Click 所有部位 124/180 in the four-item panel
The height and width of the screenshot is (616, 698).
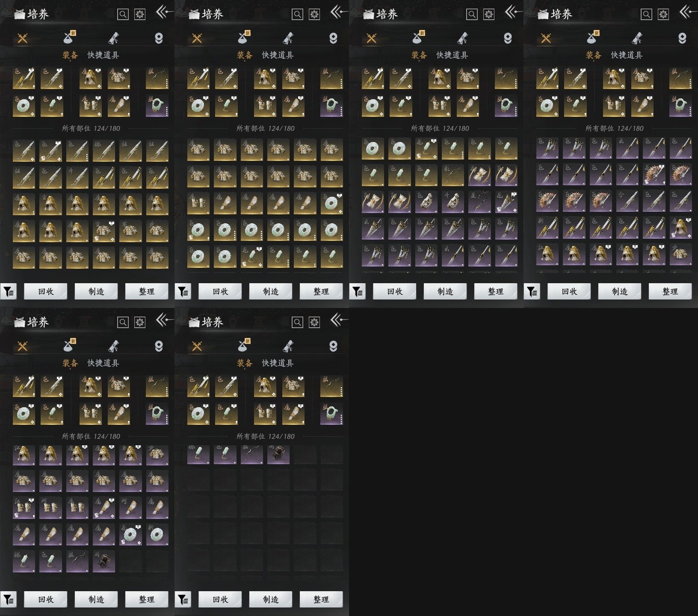[x=266, y=436]
